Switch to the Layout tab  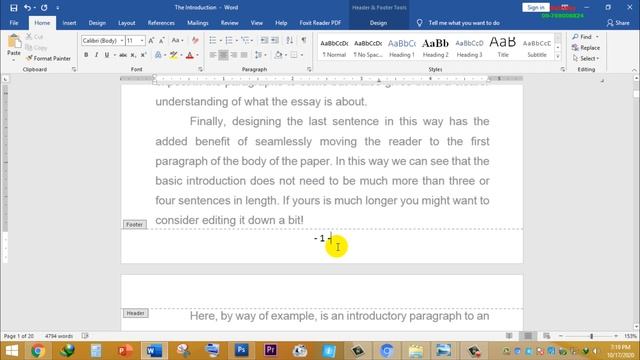(127, 23)
